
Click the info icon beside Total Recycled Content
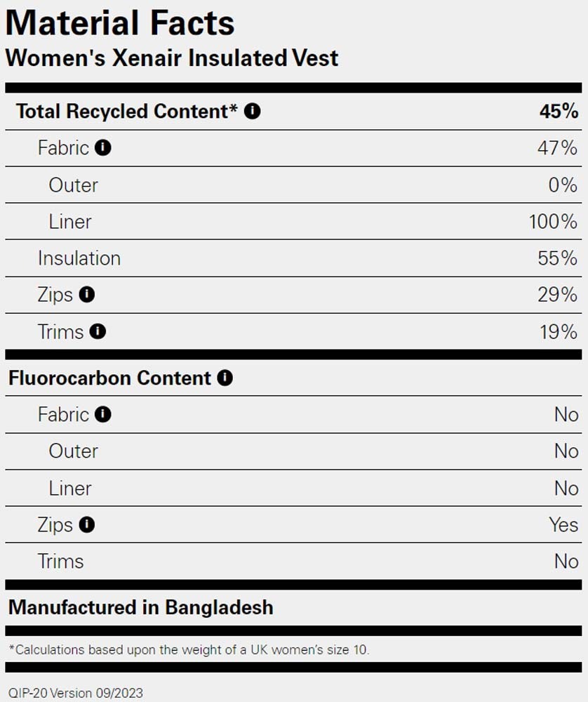point(253,111)
